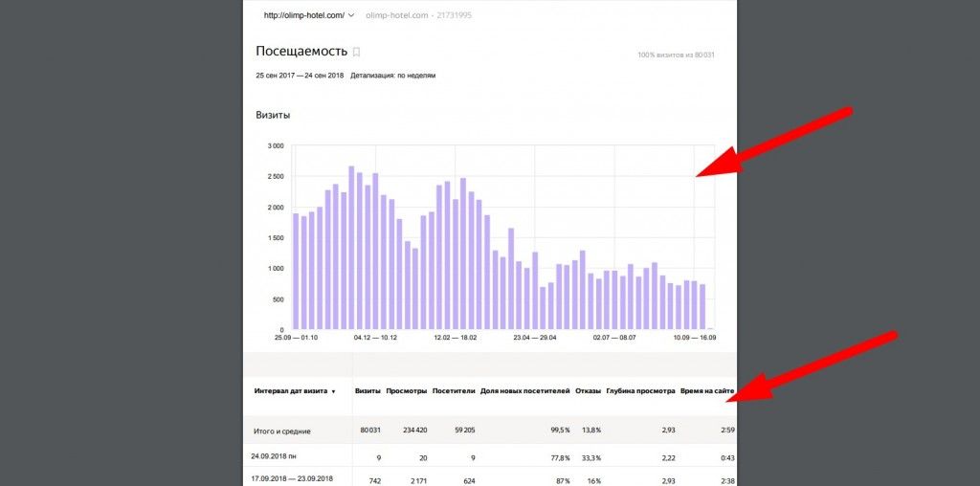Screen dimensions: 980x486
Task: Sort table by Отказы column
Action: (x=588, y=391)
